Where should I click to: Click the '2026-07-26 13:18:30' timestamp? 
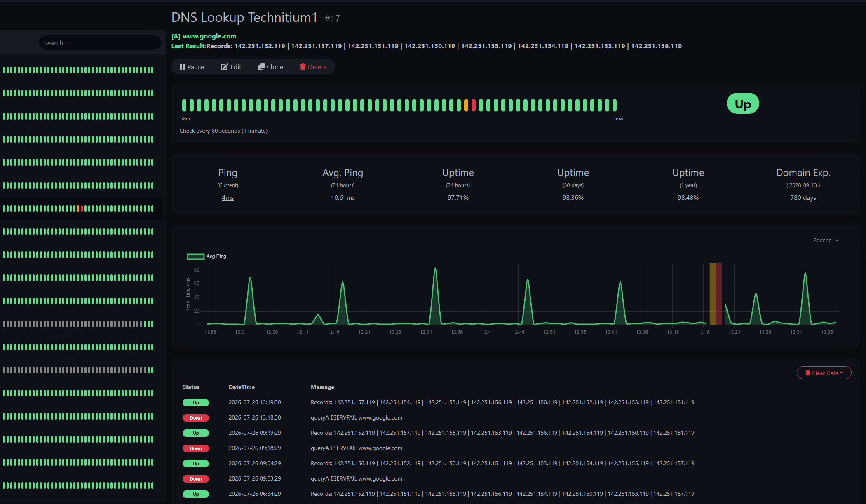(255, 417)
